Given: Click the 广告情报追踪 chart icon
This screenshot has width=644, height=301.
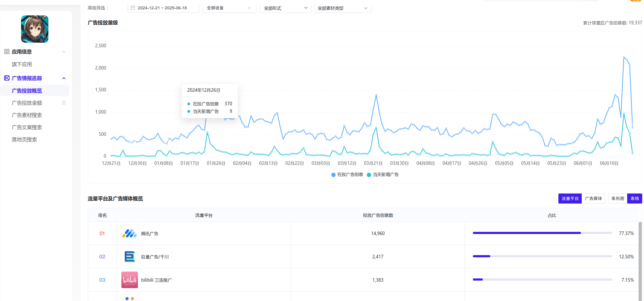Looking at the screenshot, I should coord(7,78).
